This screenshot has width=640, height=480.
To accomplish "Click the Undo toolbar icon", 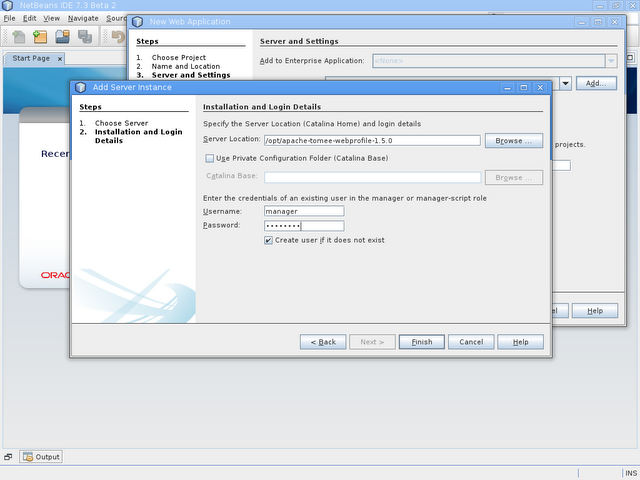I will [118, 37].
